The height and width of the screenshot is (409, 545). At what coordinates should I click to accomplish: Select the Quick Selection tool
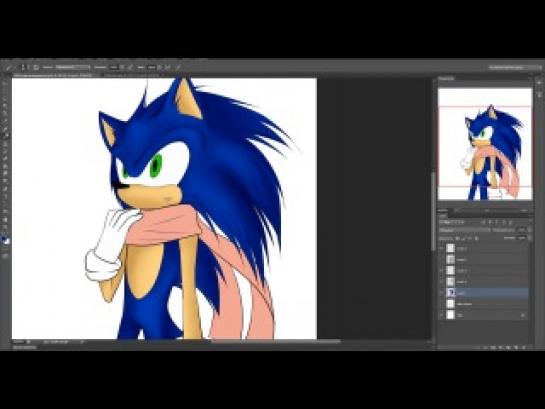coord(6,105)
